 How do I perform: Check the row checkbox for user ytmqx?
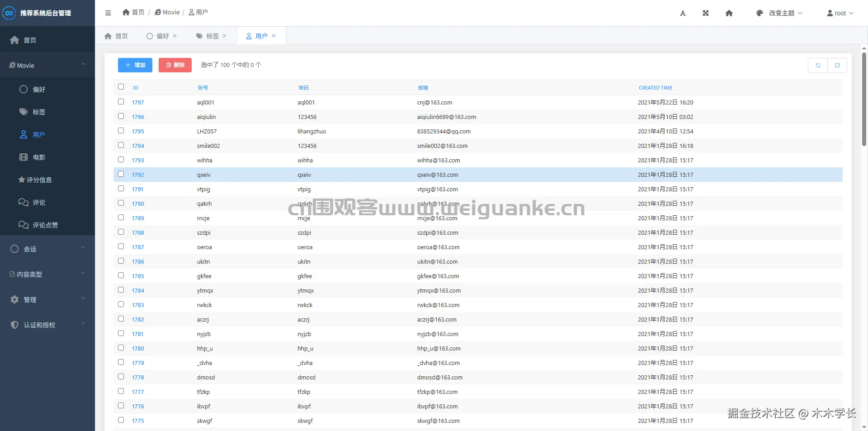121,290
